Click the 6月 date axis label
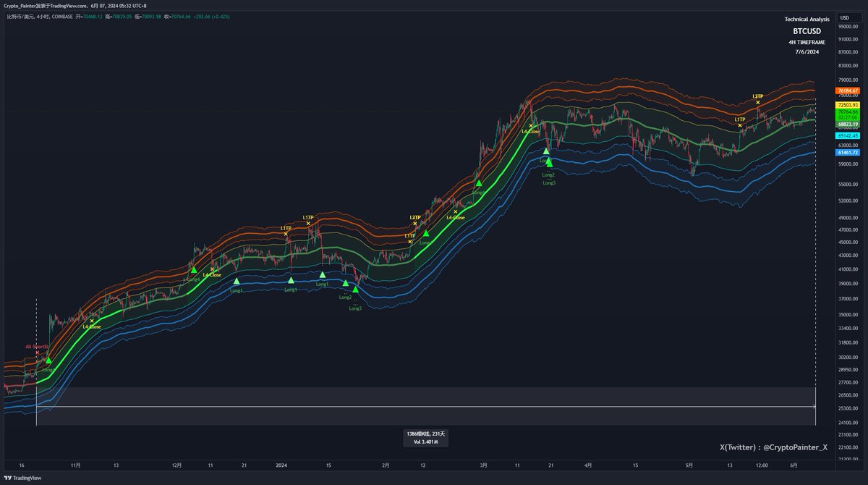The image size is (868, 485). [x=794, y=465]
